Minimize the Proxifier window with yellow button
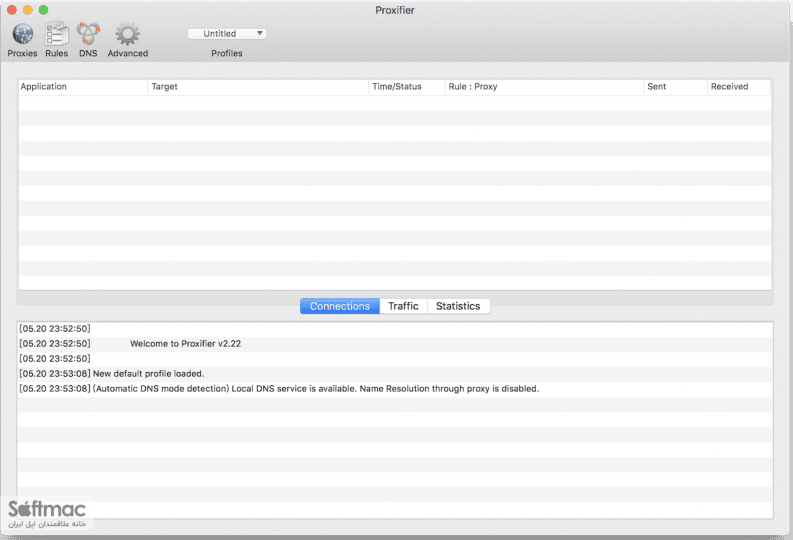The image size is (793, 540). [x=28, y=10]
